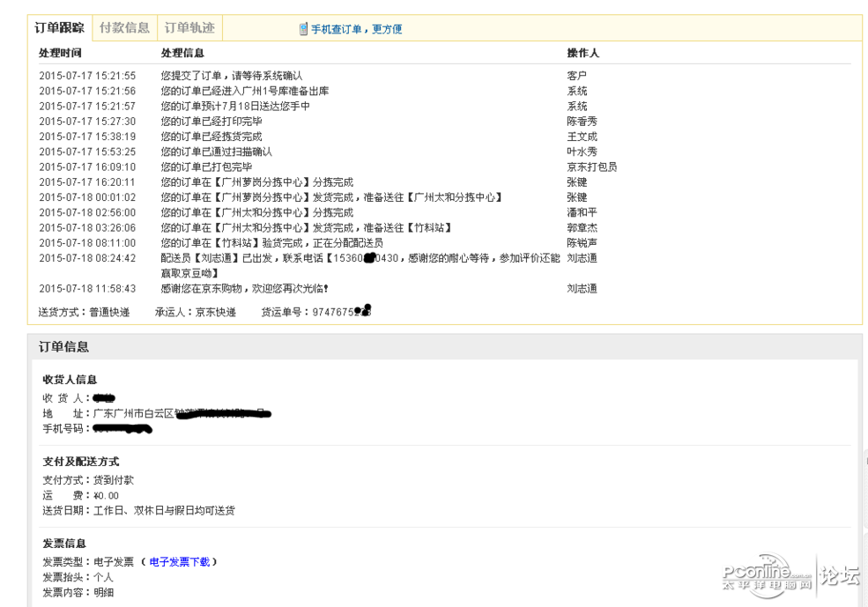Image resolution: width=868 pixels, height=607 pixels.
Task: Open the 手机查订单，更方便 link
Action: [357, 29]
